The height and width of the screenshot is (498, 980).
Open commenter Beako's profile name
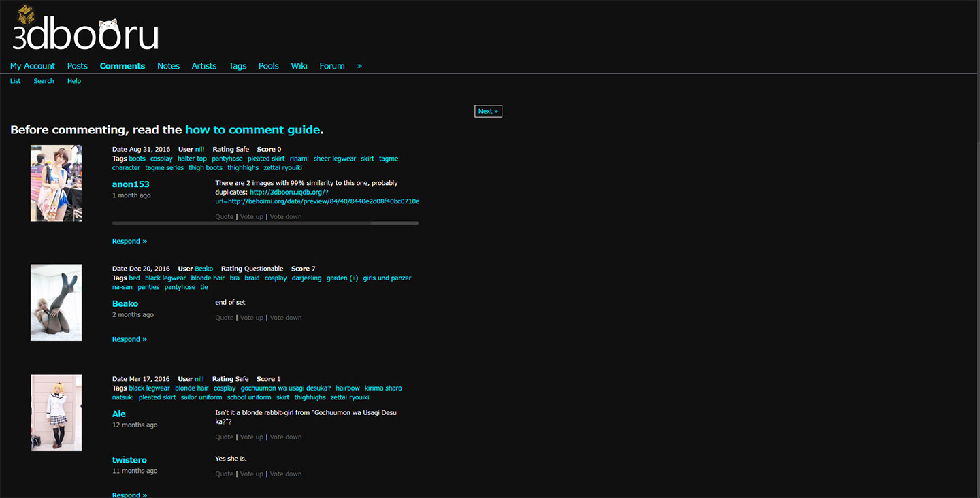(125, 304)
